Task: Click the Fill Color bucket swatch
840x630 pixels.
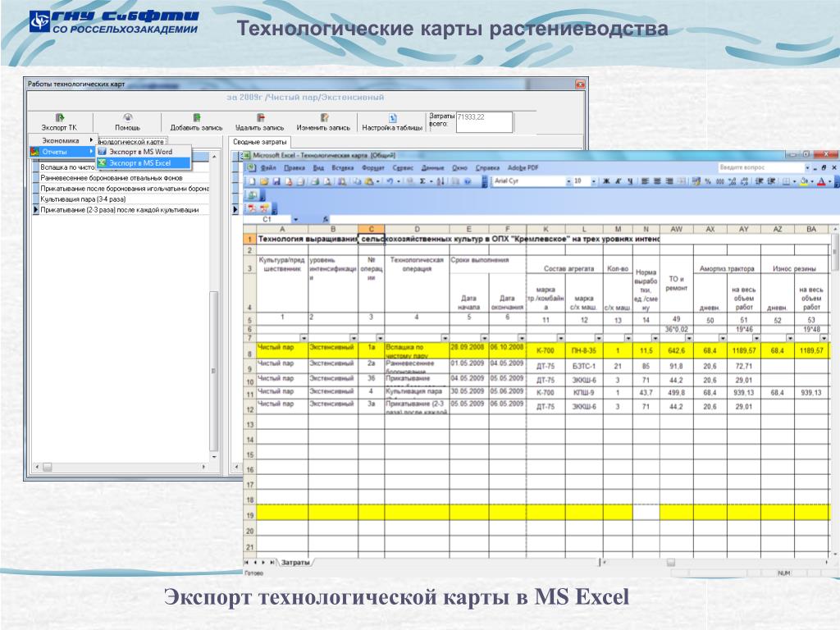Action: point(804,181)
